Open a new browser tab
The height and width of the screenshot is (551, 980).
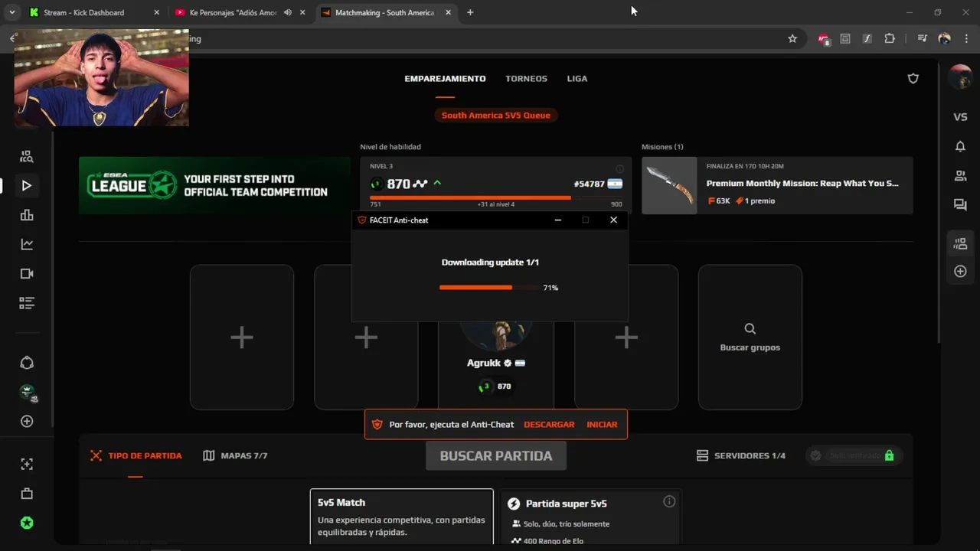[x=470, y=12]
